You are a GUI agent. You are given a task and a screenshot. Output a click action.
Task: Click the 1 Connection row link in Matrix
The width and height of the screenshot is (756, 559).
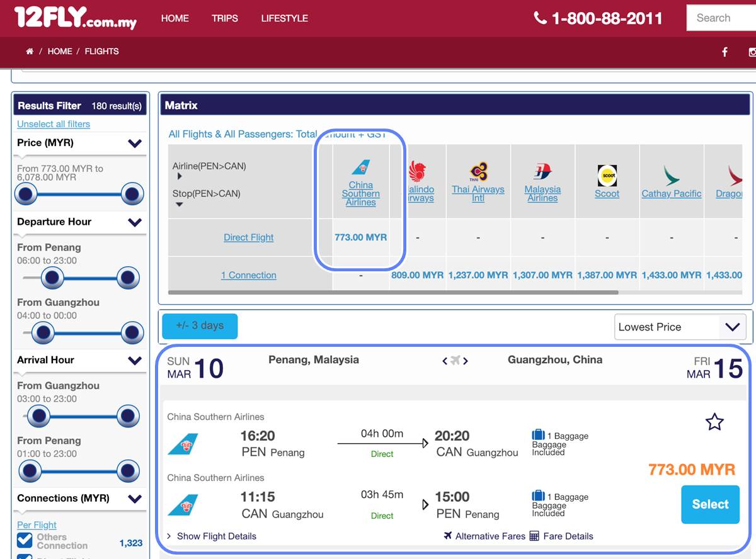[x=249, y=275]
